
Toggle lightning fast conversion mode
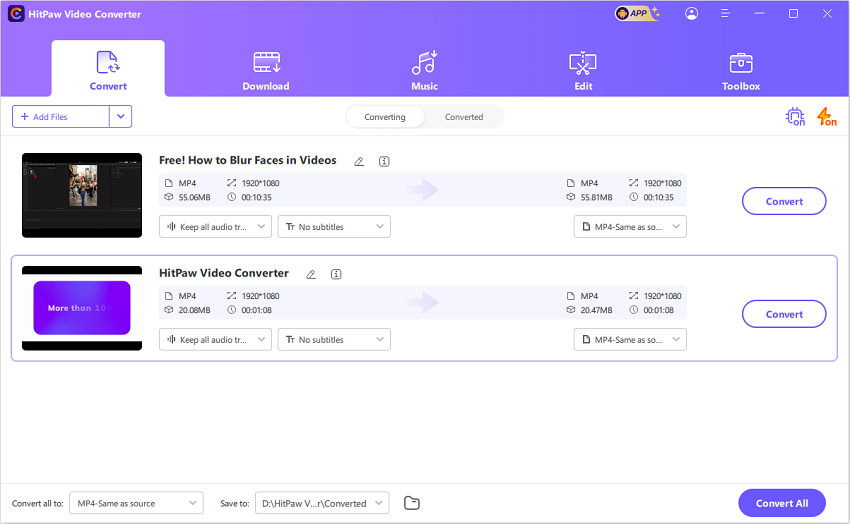click(826, 117)
